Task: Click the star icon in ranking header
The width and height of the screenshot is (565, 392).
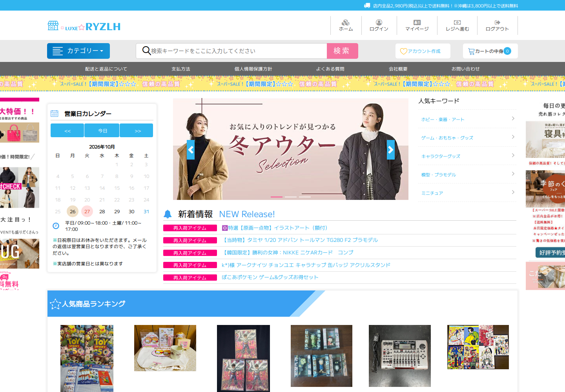Action: click(x=55, y=304)
